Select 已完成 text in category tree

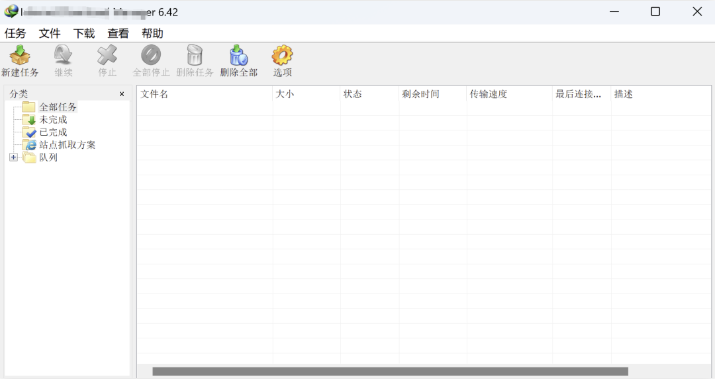click(53, 132)
